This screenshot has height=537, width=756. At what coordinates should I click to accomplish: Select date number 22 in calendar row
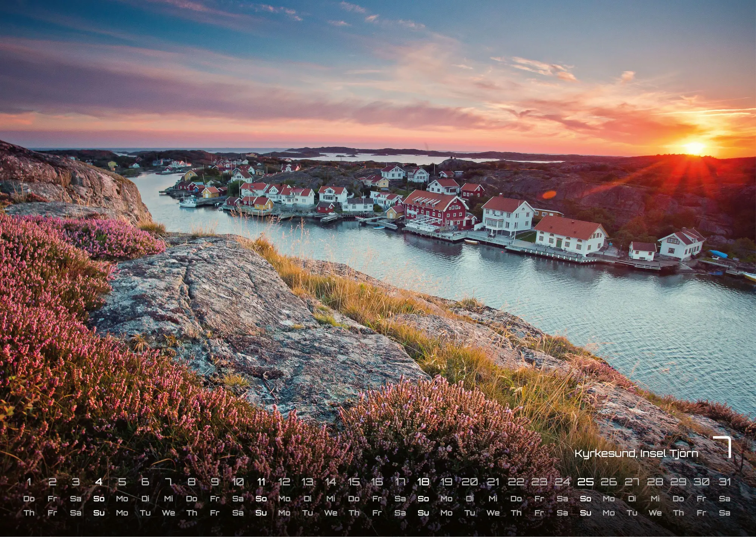tap(516, 482)
